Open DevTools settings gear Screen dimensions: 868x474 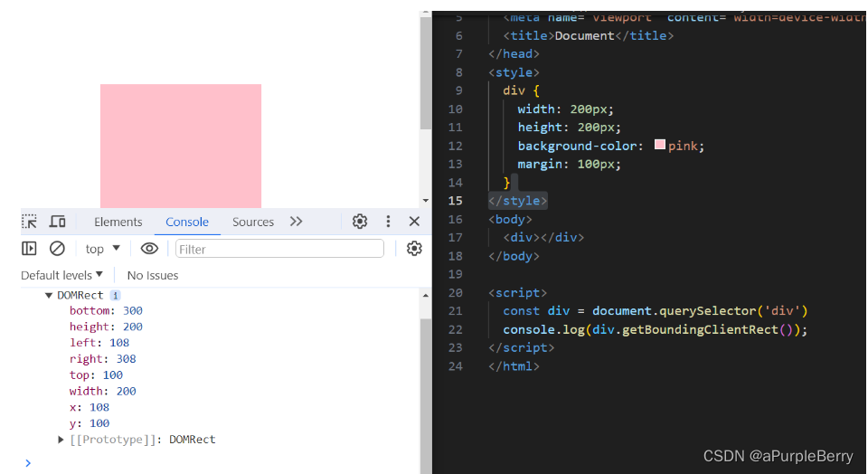tap(360, 222)
